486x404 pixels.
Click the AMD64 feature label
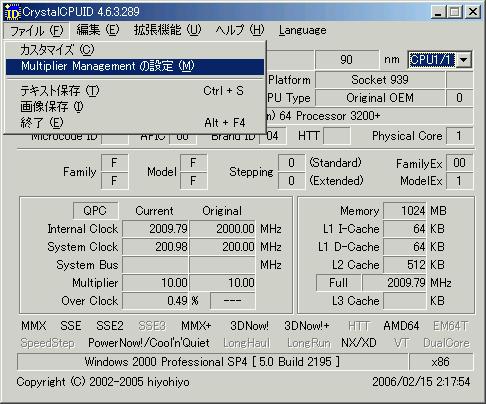coord(401,326)
